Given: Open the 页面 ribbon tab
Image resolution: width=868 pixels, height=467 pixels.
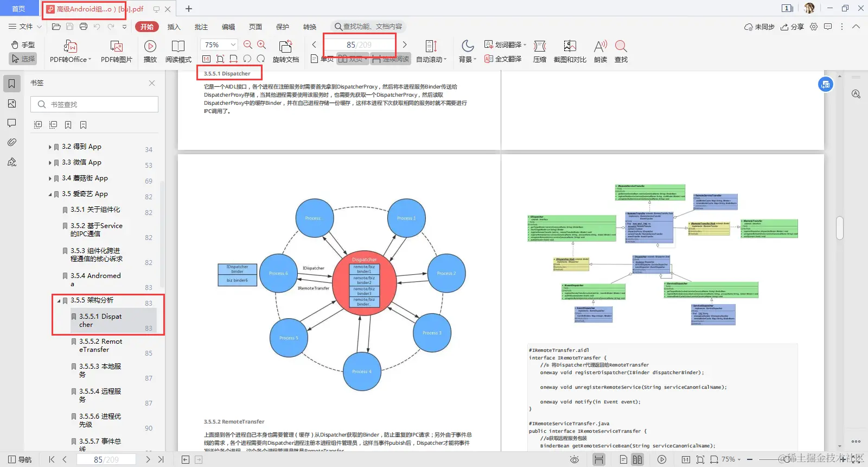Looking at the screenshot, I should coord(255,27).
